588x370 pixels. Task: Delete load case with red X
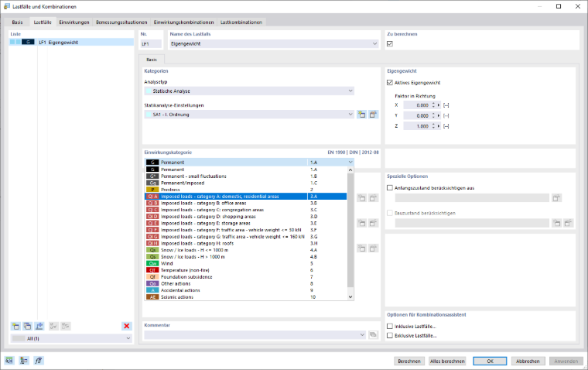(x=127, y=326)
